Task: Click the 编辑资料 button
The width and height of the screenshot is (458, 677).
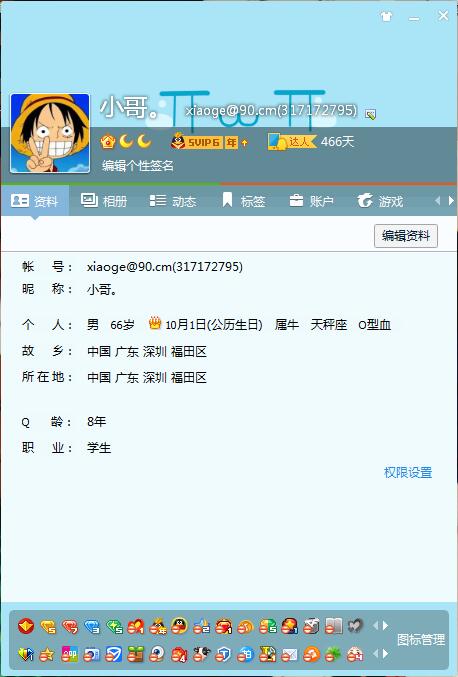Action: tap(406, 236)
